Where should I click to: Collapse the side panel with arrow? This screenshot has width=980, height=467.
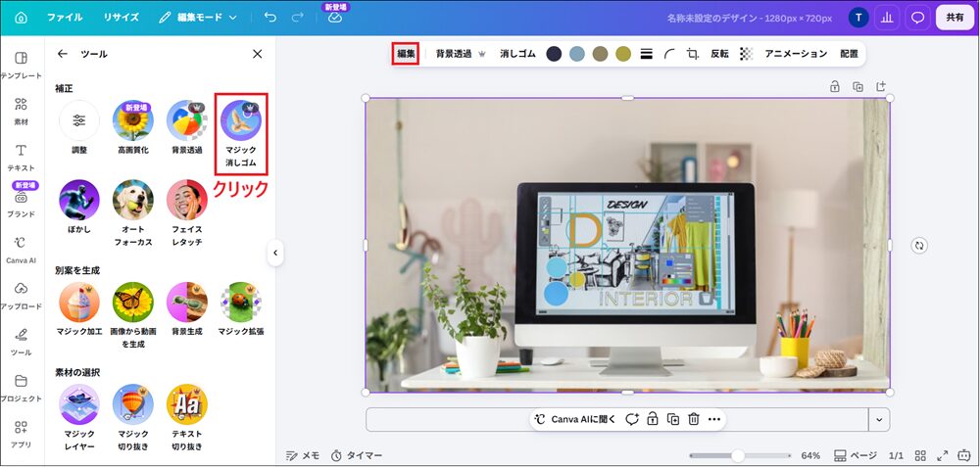pos(275,253)
